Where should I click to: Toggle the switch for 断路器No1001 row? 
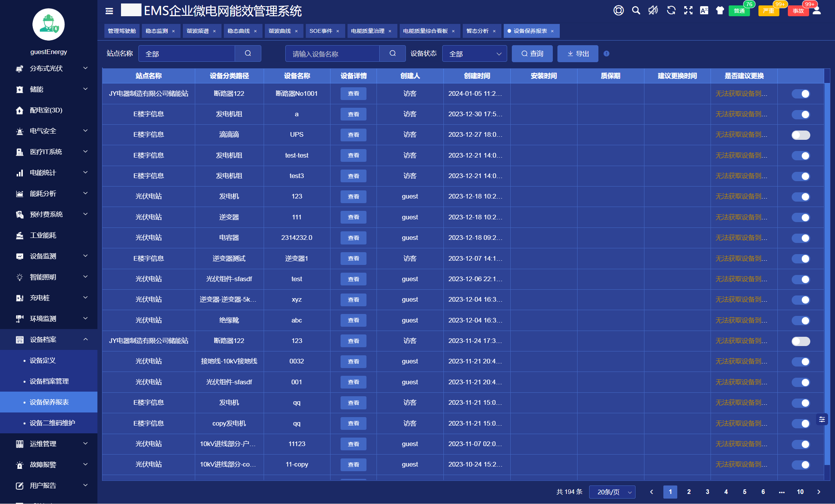point(801,94)
